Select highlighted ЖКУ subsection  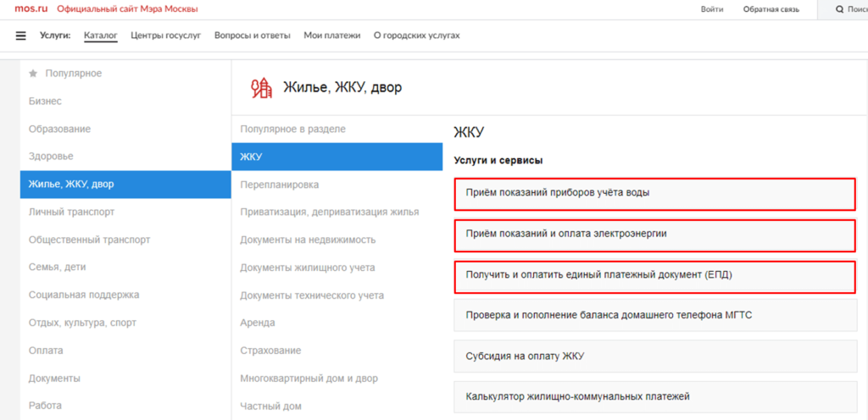[x=337, y=157]
